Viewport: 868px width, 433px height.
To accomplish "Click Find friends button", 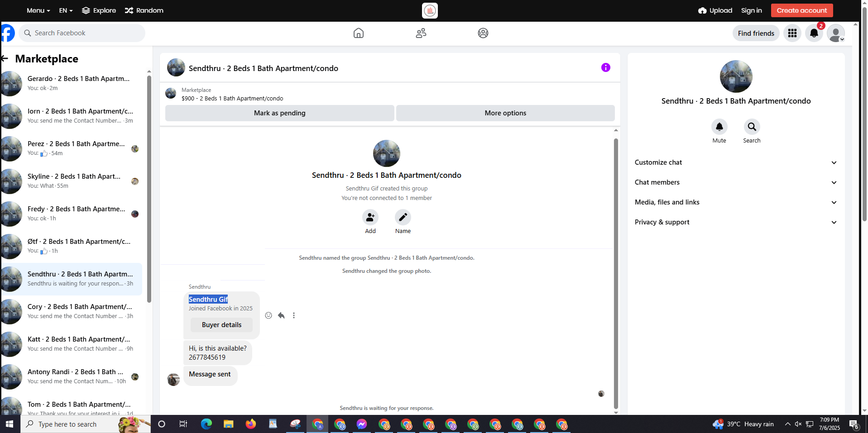I will tap(756, 33).
